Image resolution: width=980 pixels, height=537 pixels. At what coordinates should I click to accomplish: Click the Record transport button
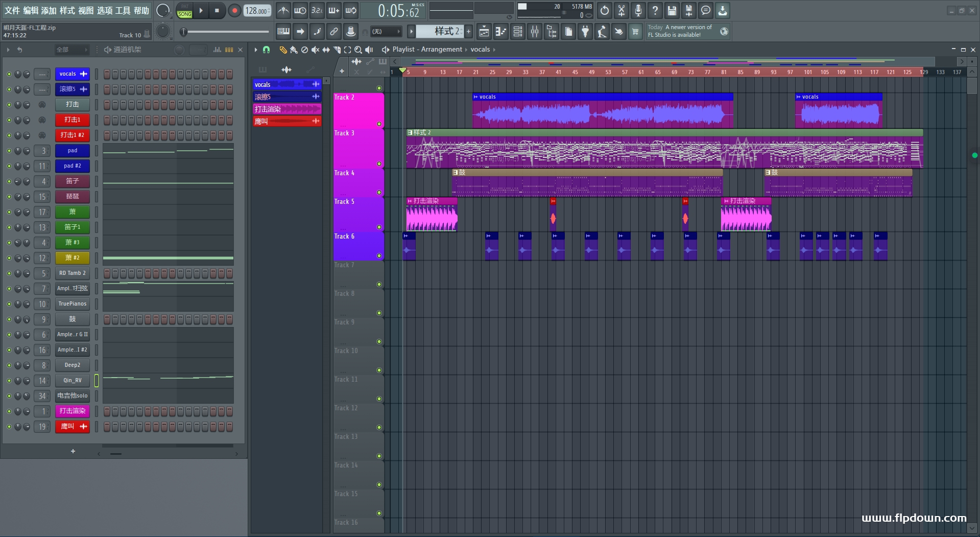pos(234,10)
